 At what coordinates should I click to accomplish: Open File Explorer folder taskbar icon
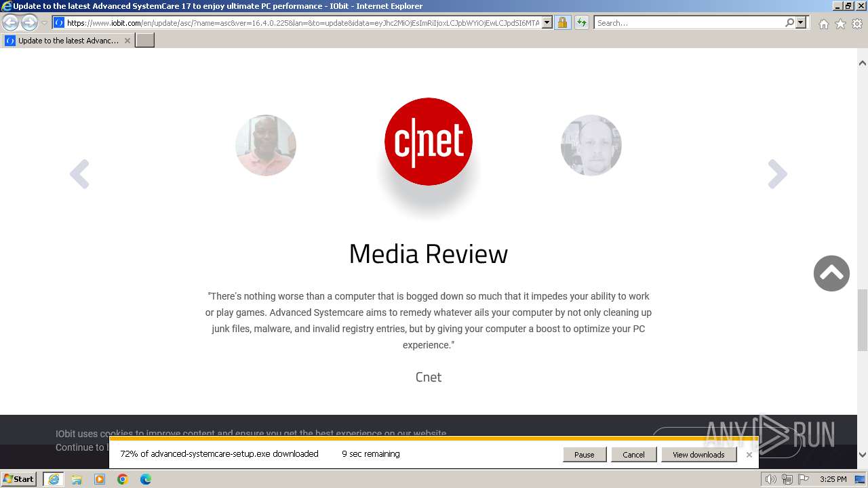[x=77, y=479]
